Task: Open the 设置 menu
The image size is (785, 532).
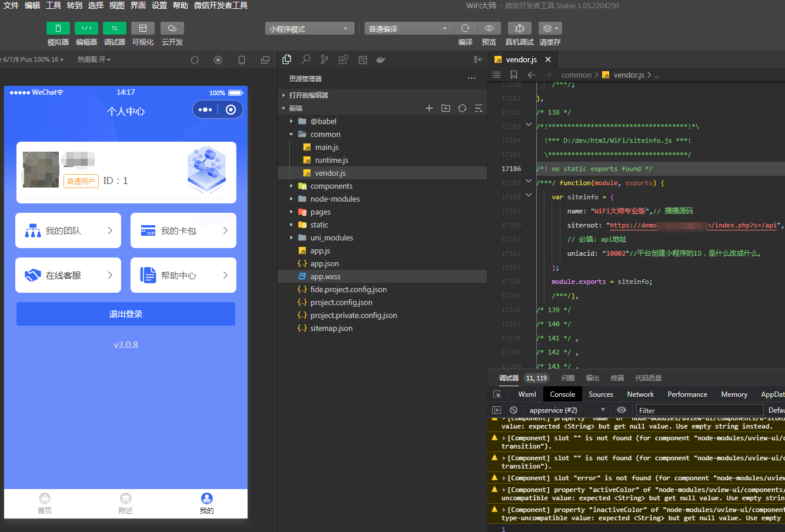Action: point(159,5)
